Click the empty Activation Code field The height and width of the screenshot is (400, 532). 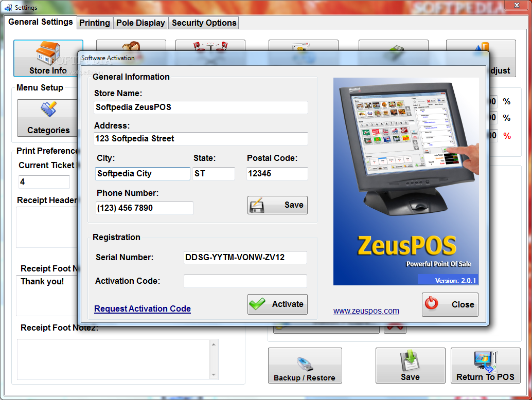245,281
